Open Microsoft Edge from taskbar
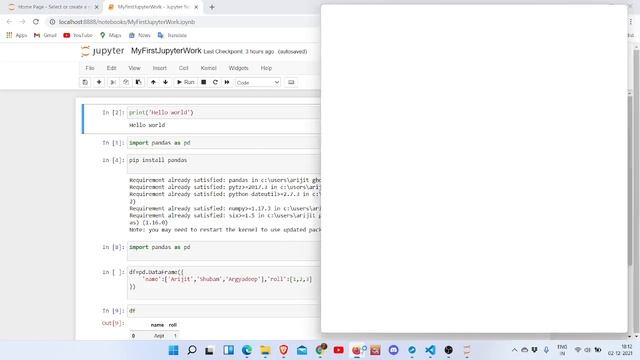 coord(247,350)
